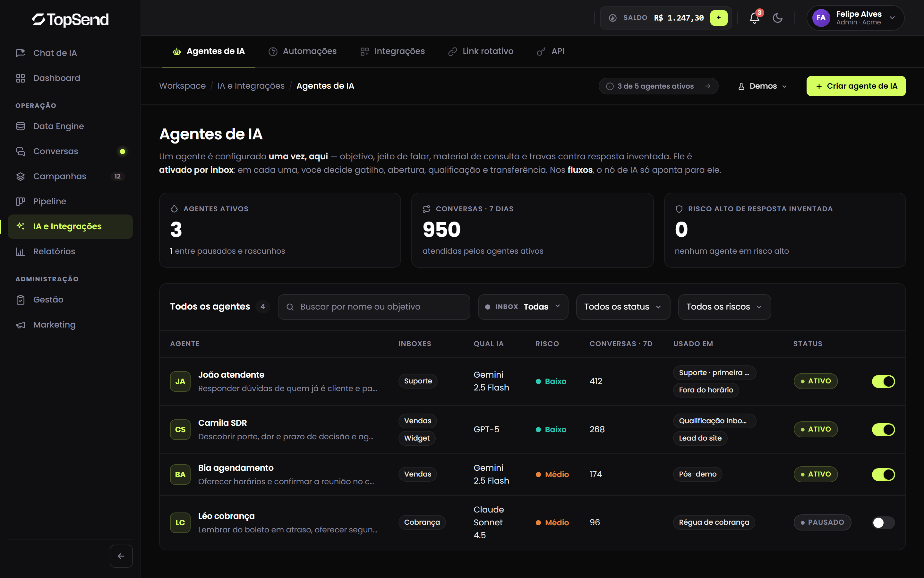This screenshot has width=924, height=578.
Task: Toggle dark mode moon icon
Action: (777, 18)
